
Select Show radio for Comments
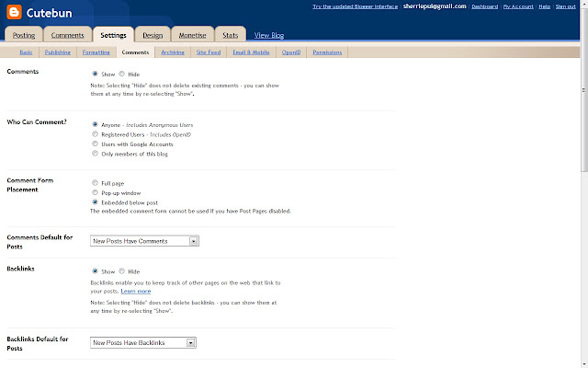(95, 74)
